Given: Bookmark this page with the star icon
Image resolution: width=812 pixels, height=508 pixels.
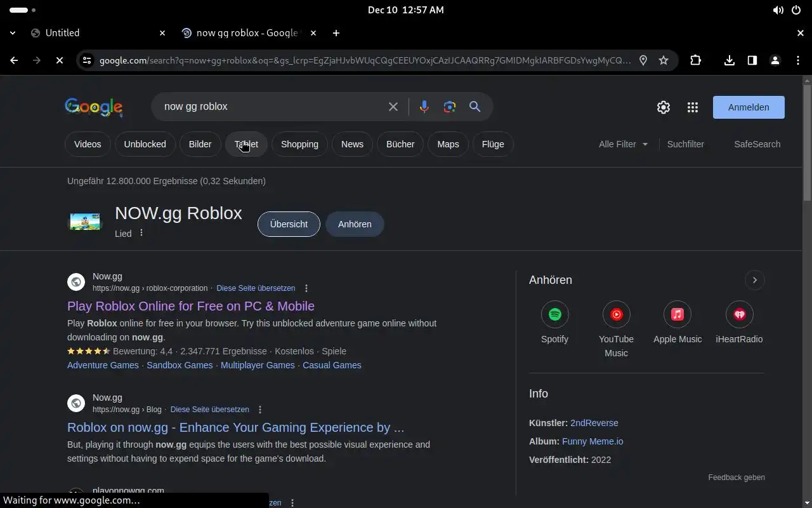Looking at the screenshot, I should point(664,60).
